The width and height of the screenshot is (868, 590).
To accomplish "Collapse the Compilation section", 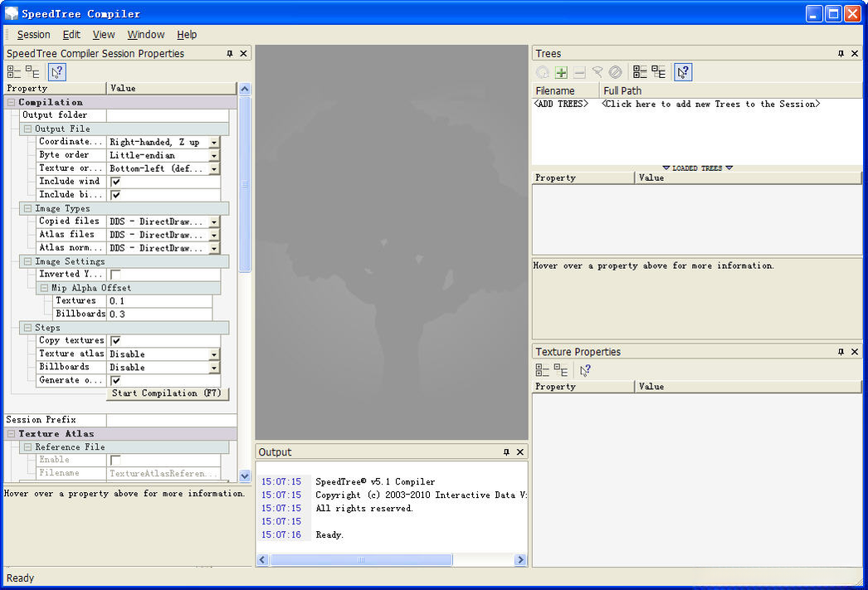I will pos(11,102).
